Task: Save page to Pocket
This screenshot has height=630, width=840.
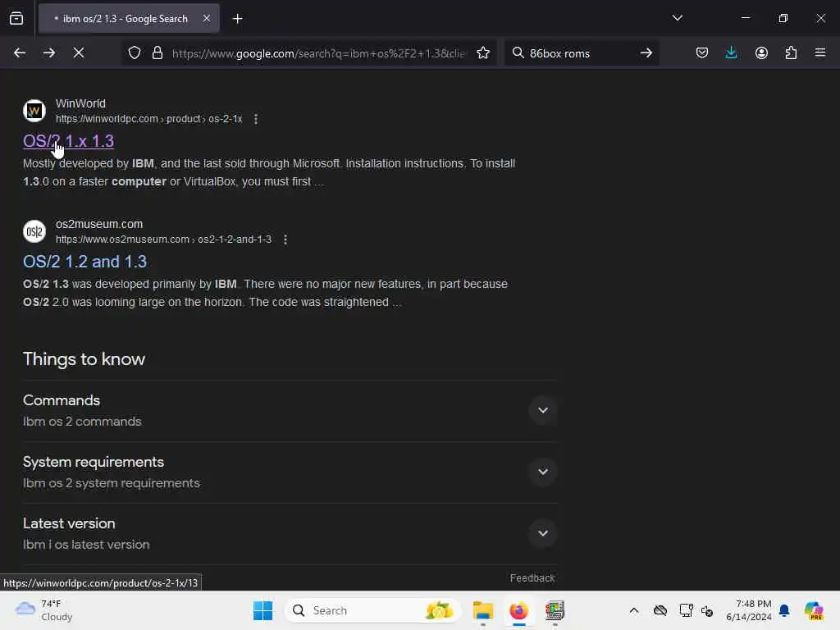Action: [x=702, y=52]
